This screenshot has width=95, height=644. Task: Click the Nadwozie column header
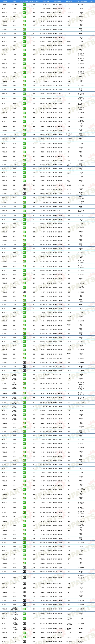(69, 1)
